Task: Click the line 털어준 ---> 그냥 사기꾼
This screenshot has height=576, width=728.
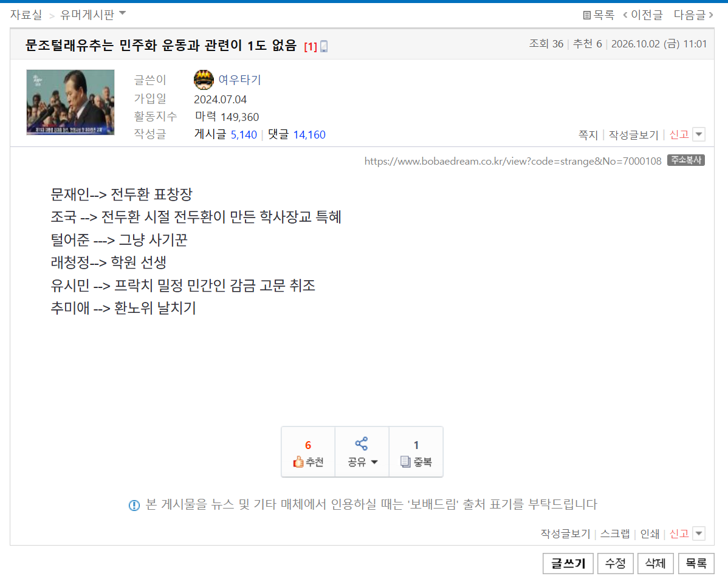Action: click(119, 239)
